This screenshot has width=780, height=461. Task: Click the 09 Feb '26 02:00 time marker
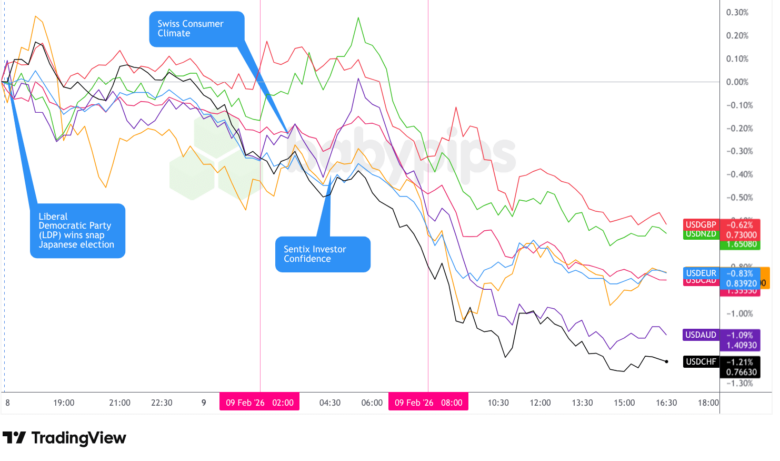(x=260, y=403)
